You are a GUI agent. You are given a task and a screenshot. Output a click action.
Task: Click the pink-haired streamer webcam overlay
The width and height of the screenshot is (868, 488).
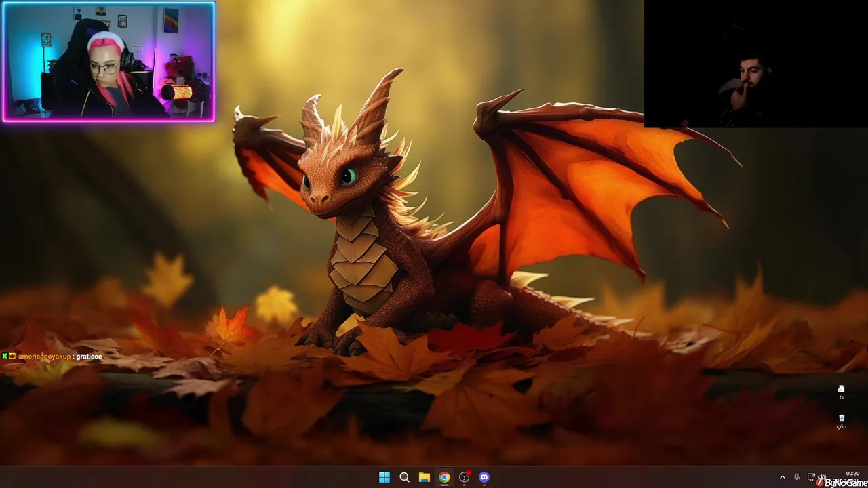click(108, 62)
